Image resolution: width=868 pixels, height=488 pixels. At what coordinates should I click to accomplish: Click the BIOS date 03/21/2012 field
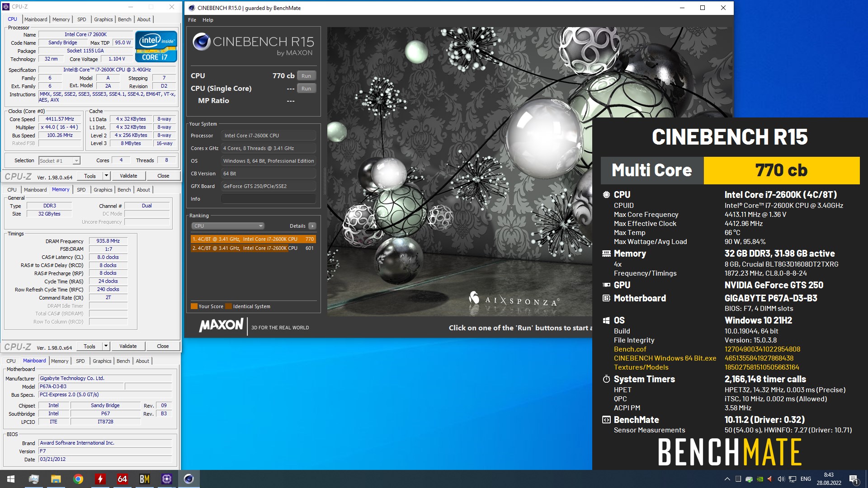click(x=105, y=459)
